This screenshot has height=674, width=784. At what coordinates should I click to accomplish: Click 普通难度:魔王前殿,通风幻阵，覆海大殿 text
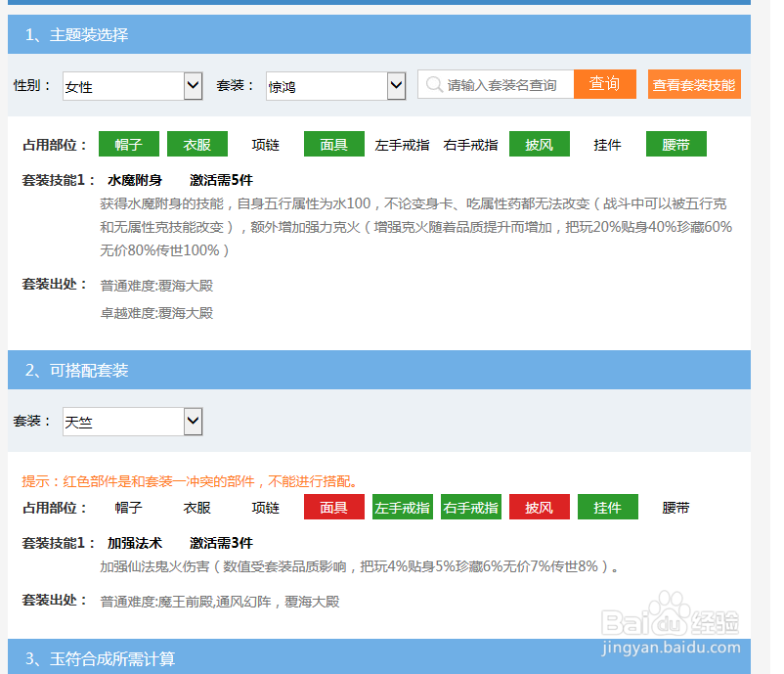pyautogui.click(x=220, y=602)
